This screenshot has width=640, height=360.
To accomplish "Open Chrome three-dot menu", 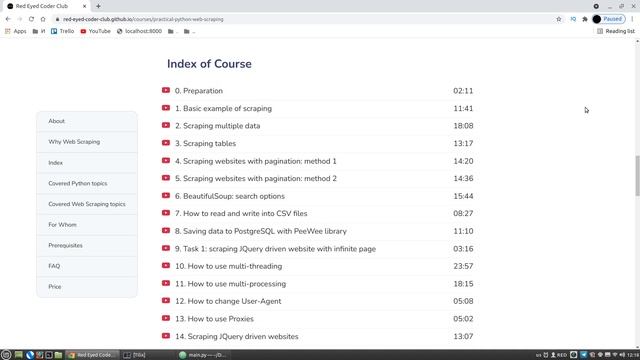I will (x=632, y=19).
